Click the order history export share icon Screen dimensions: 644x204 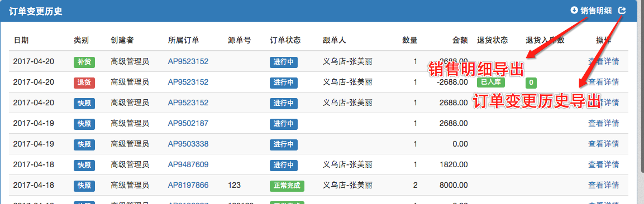click(622, 11)
